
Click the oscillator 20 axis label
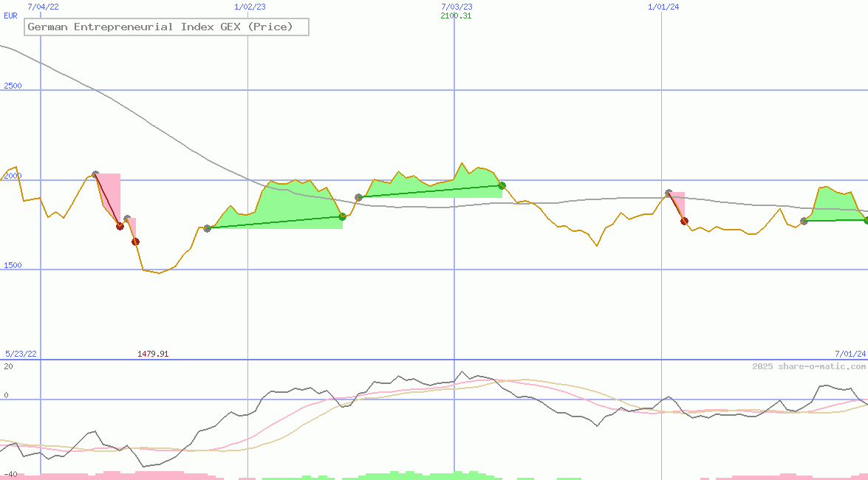8,366
